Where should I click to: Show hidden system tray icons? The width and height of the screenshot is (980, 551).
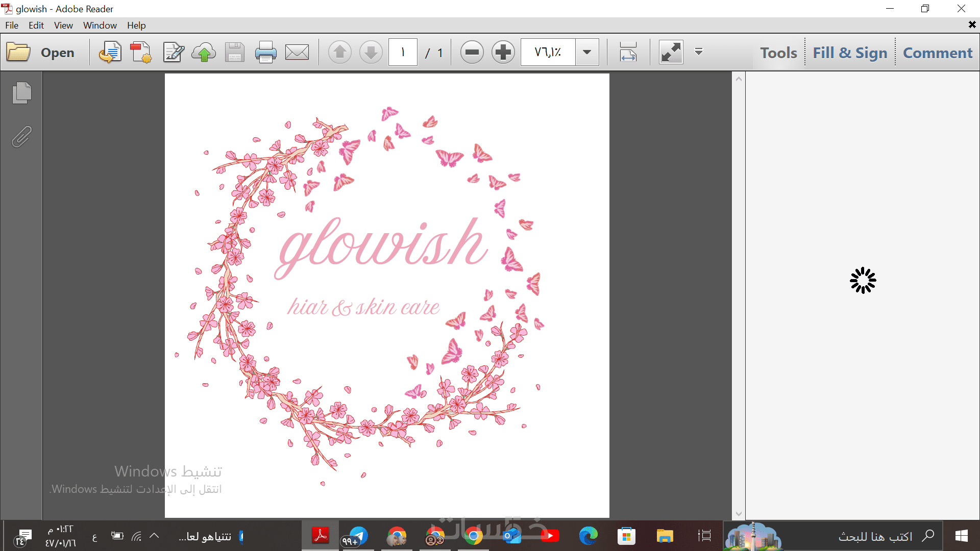click(154, 536)
